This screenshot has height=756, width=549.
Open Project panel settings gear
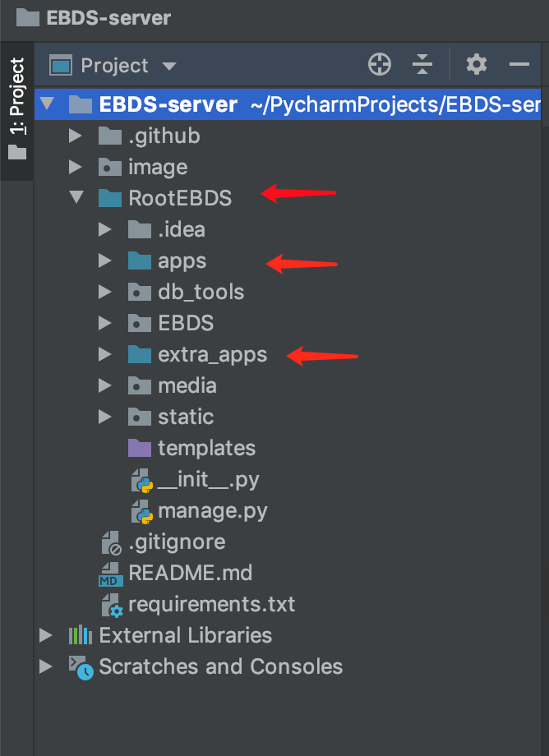[x=476, y=65]
